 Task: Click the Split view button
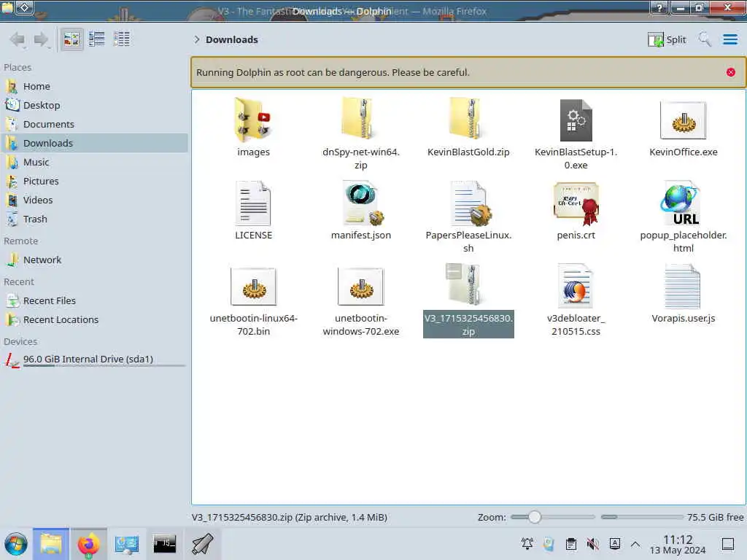[x=667, y=39]
